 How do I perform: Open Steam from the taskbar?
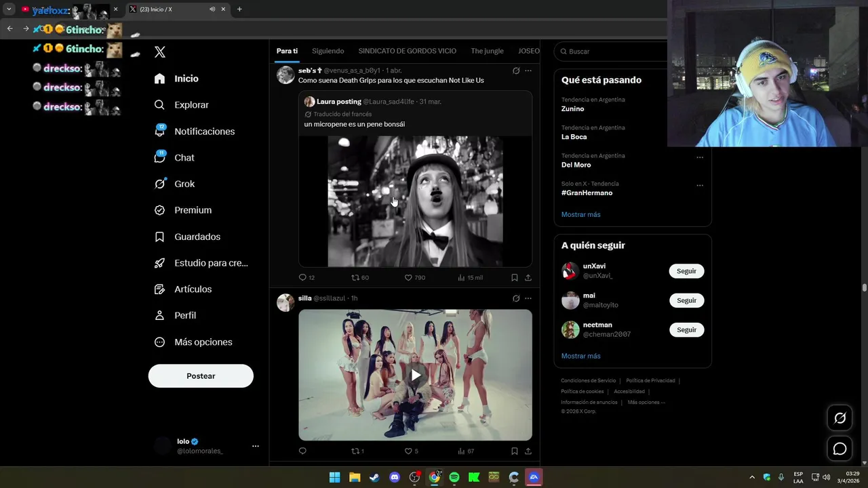click(374, 477)
